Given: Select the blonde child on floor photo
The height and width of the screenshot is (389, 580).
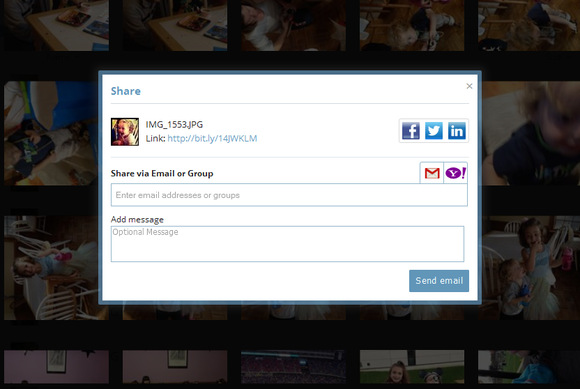Looking at the screenshot, I should point(412,25).
